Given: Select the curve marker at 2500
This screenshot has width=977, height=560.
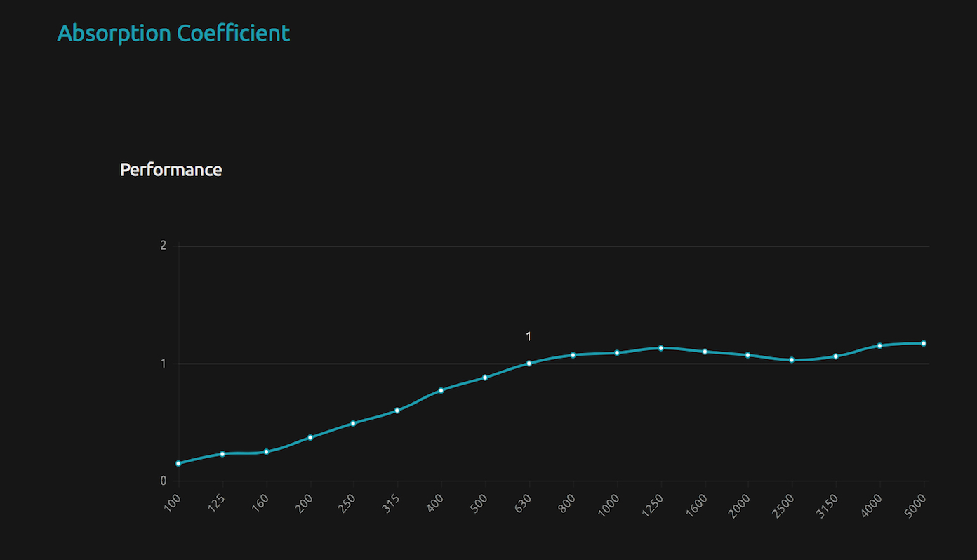Looking at the screenshot, I should 792,360.
